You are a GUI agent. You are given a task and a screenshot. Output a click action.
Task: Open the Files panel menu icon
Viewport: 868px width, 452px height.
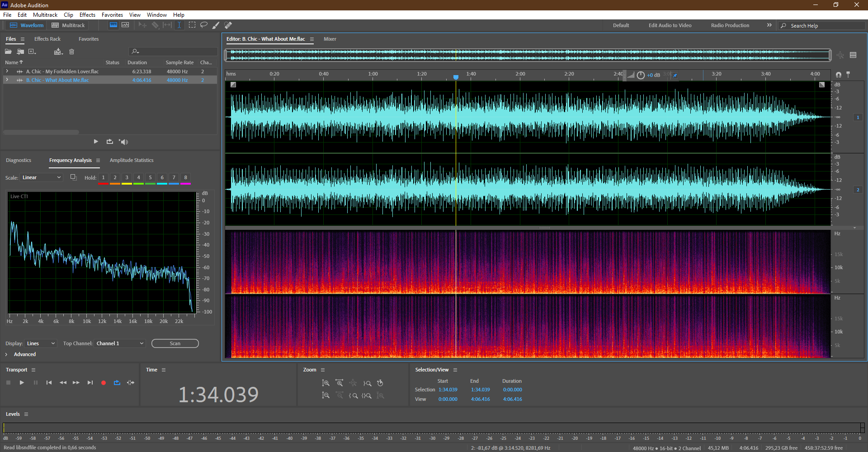tap(23, 39)
